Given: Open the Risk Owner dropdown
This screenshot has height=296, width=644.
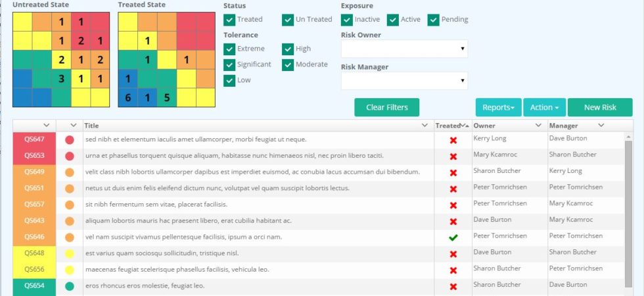Looking at the screenshot, I should pyautogui.click(x=404, y=49).
